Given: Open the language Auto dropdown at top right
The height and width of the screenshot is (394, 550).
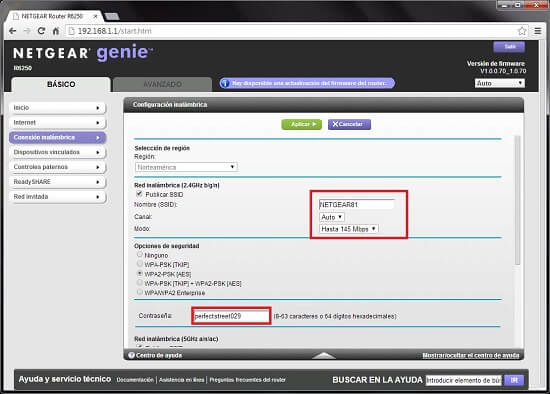Looking at the screenshot, I should point(499,83).
